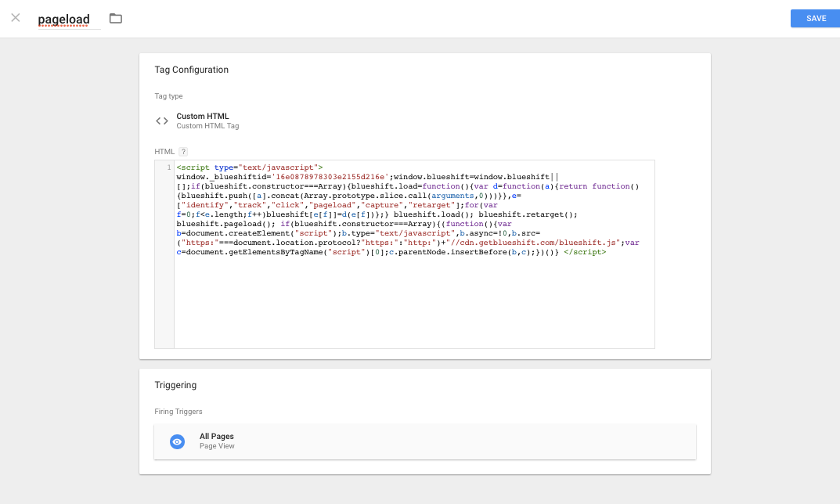Edit the tag name field "pageload"
This screenshot has height=504, width=840.
pos(69,20)
